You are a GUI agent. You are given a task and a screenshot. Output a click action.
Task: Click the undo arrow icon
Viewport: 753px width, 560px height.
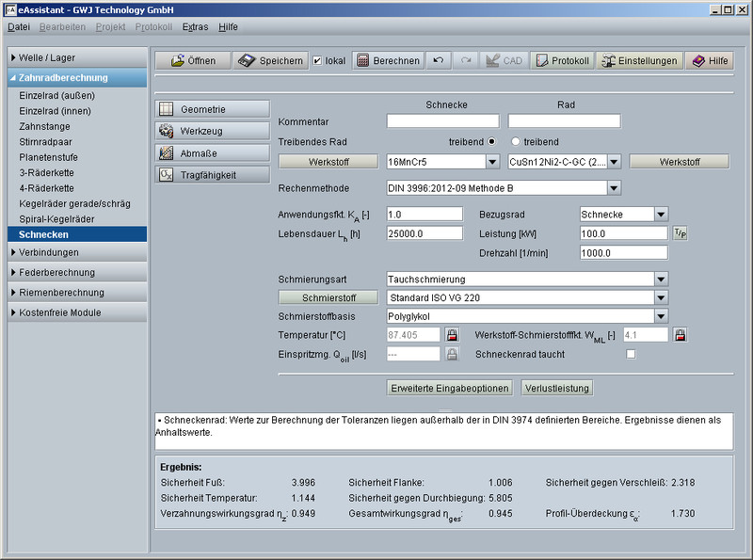tap(438, 60)
